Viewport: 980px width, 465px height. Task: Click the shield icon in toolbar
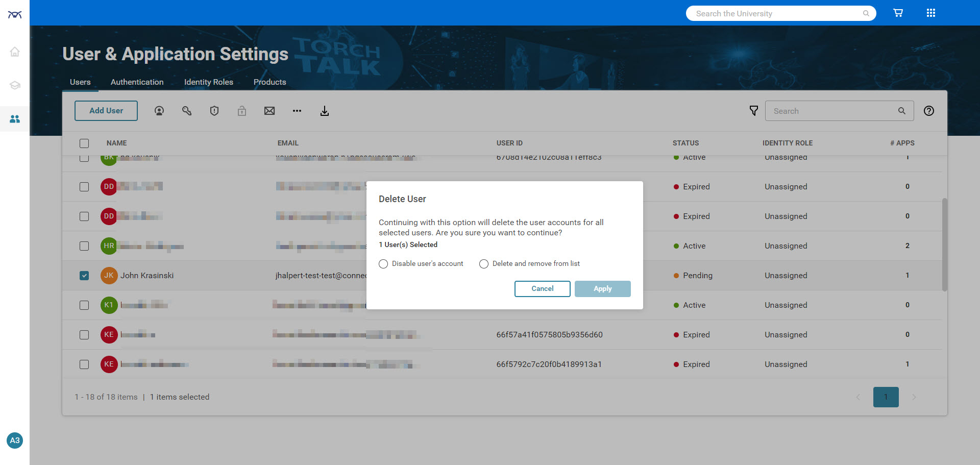214,111
